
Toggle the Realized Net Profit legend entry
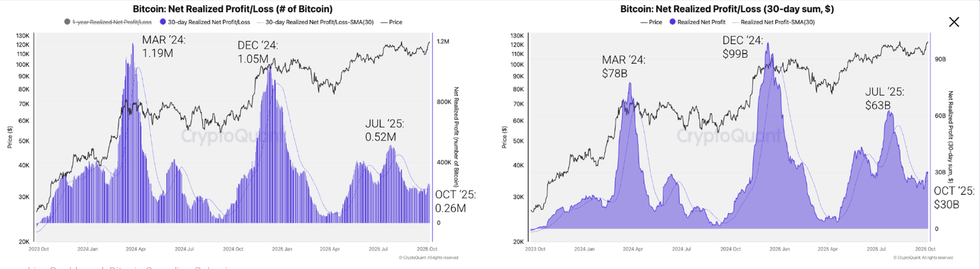(x=701, y=22)
